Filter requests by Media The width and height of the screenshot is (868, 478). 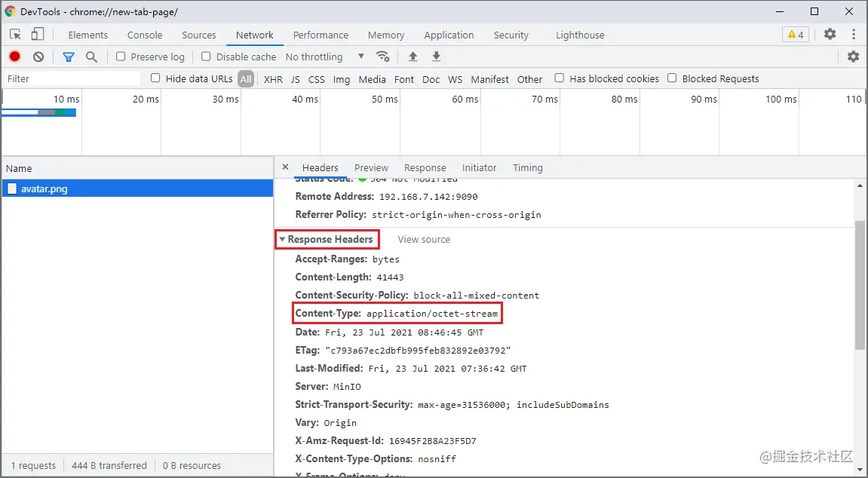[x=372, y=79]
